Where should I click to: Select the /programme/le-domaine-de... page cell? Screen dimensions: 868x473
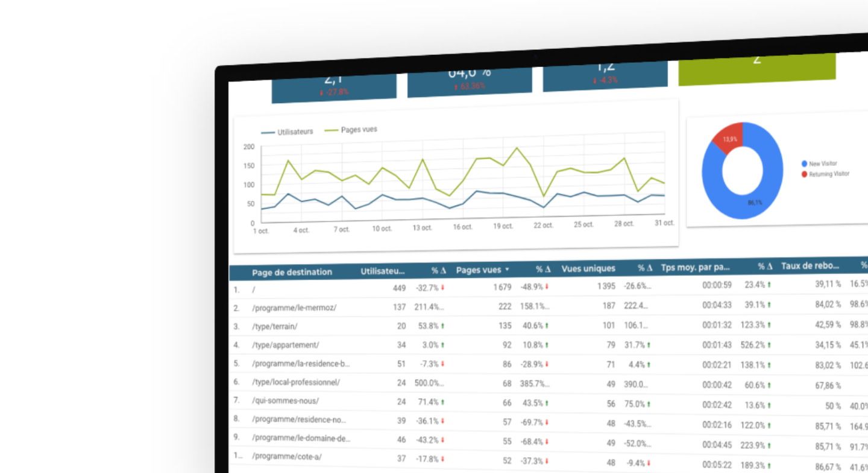pyautogui.click(x=301, y=438)
